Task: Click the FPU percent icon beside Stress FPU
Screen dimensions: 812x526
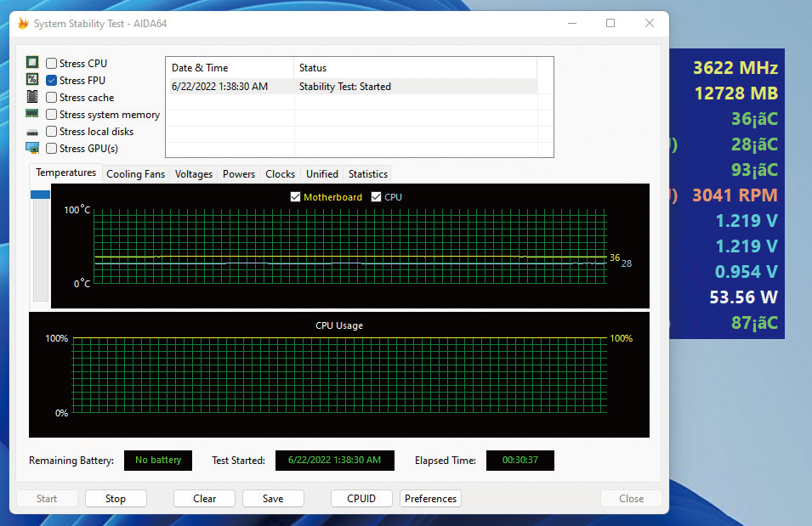Action: pos(32,79)
